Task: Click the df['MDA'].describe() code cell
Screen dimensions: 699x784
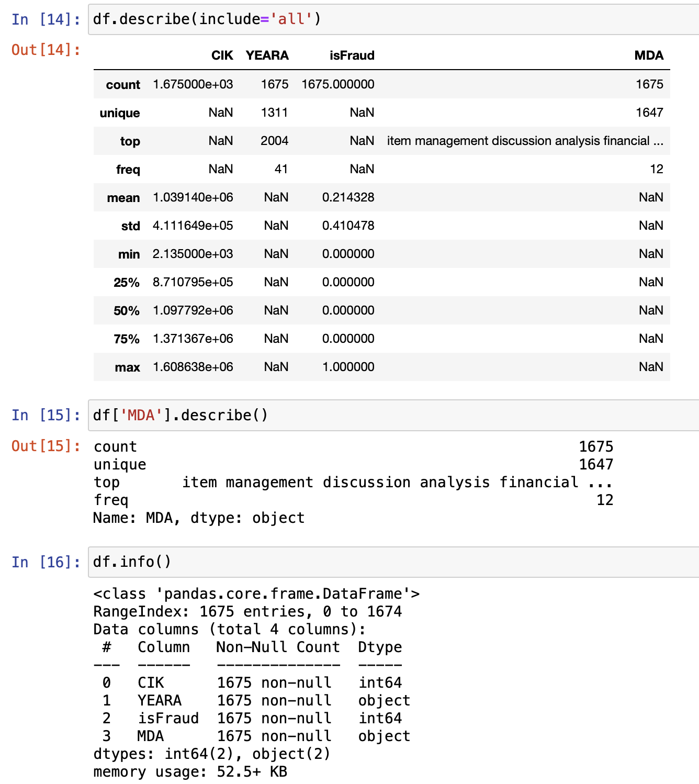Action: tap(393, 416)
